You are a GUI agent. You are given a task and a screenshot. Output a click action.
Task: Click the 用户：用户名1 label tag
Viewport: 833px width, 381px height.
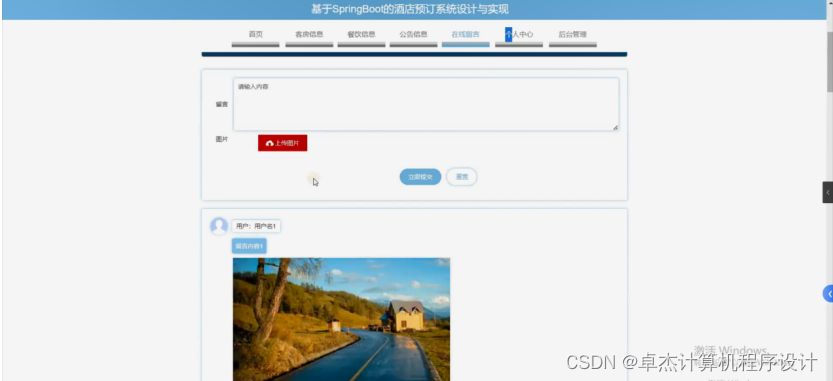[x=256, y=226]
